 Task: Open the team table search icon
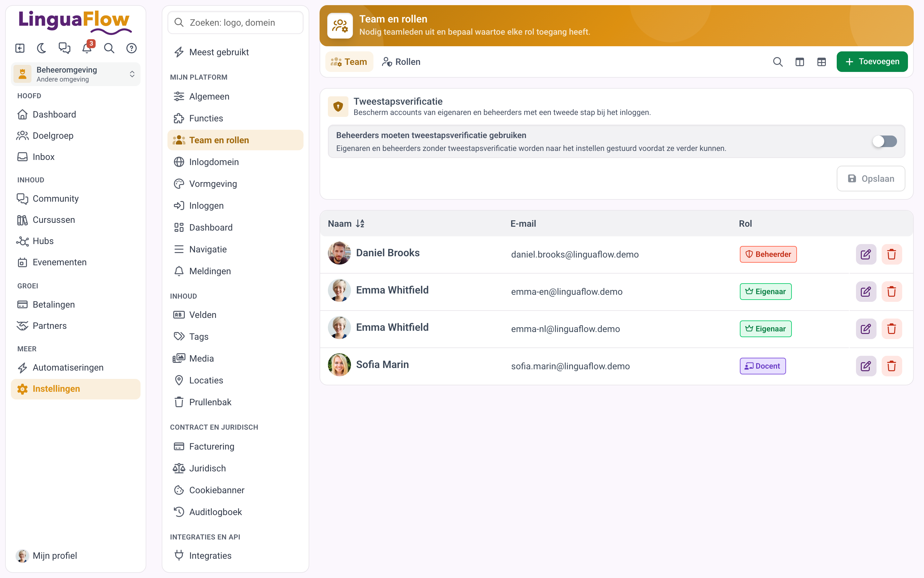(778, 62)
